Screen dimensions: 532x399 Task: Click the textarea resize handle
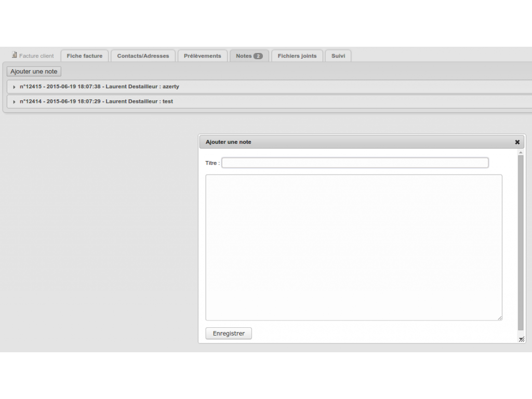(500, 318)
